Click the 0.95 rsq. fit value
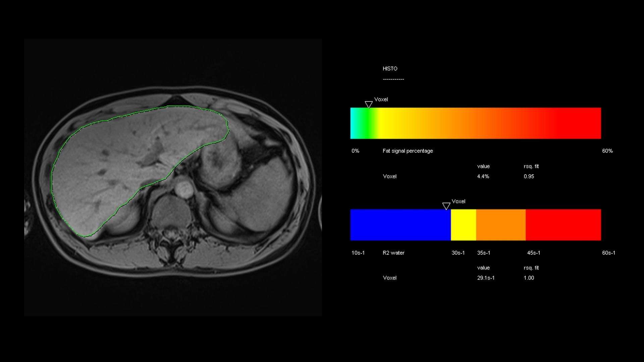Screen dimensions: 644x362 [529, 176]
